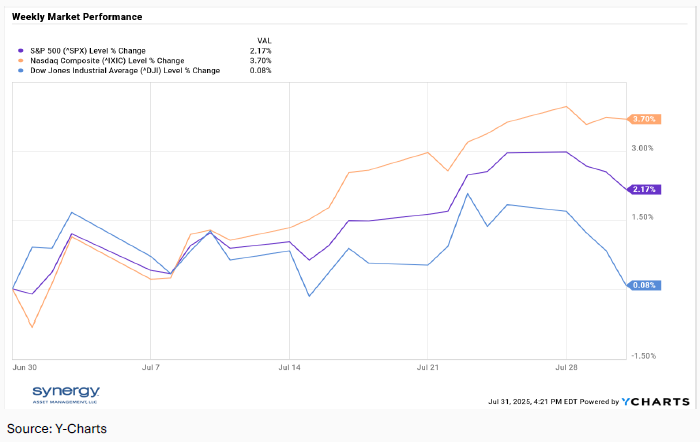Click the Source: Y-Charts caption text

(x=57, y=429)
